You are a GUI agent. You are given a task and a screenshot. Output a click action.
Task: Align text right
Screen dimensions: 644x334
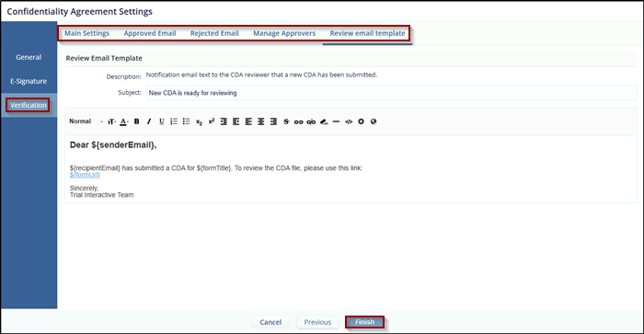coord(273,121)
